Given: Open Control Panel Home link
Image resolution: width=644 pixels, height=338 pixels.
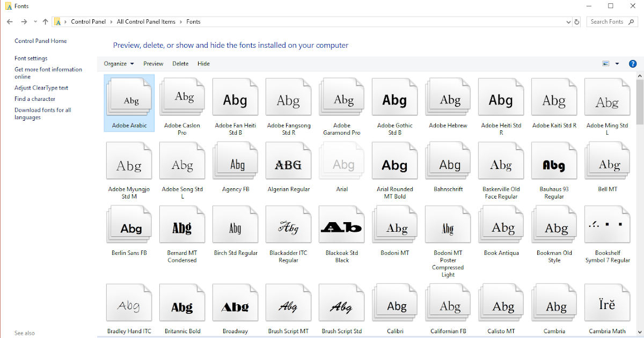Looking at the screenshot, I should coord(41,41).
